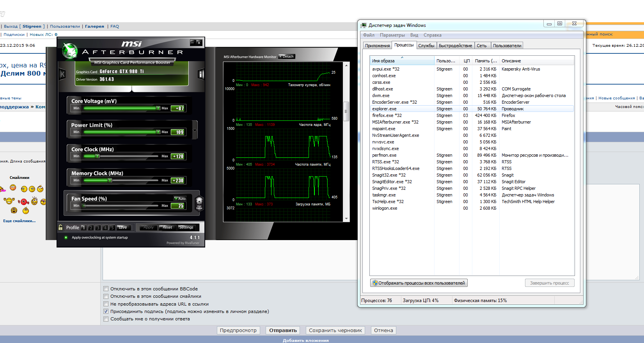The image size is (644, 343).
Task: Enable 'Отключить в этом сообщении BBCode' checkbox
Action: point(106,289)
